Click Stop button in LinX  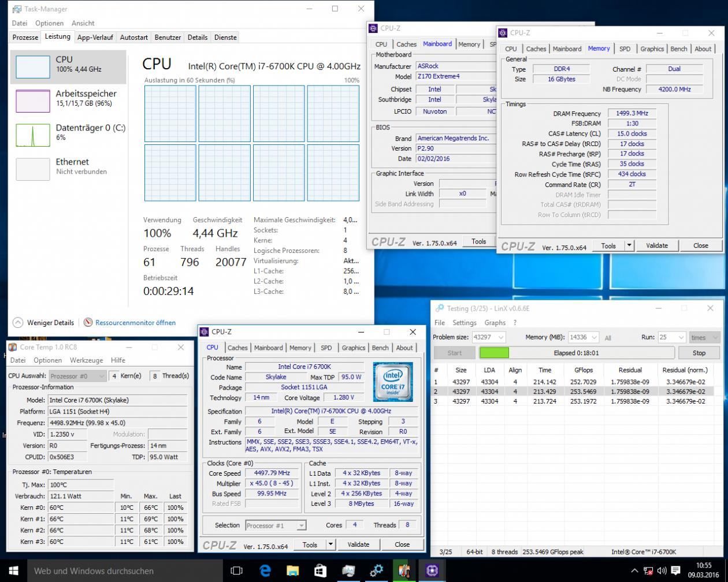(x=699, y=353)
